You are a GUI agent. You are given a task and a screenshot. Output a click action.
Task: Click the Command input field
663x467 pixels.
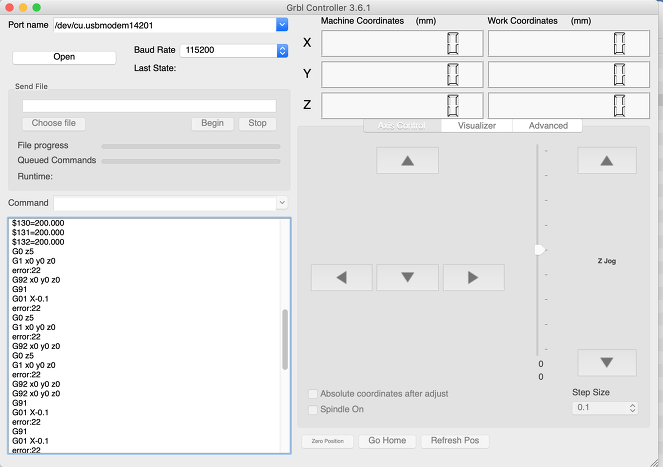pos(165,203)
